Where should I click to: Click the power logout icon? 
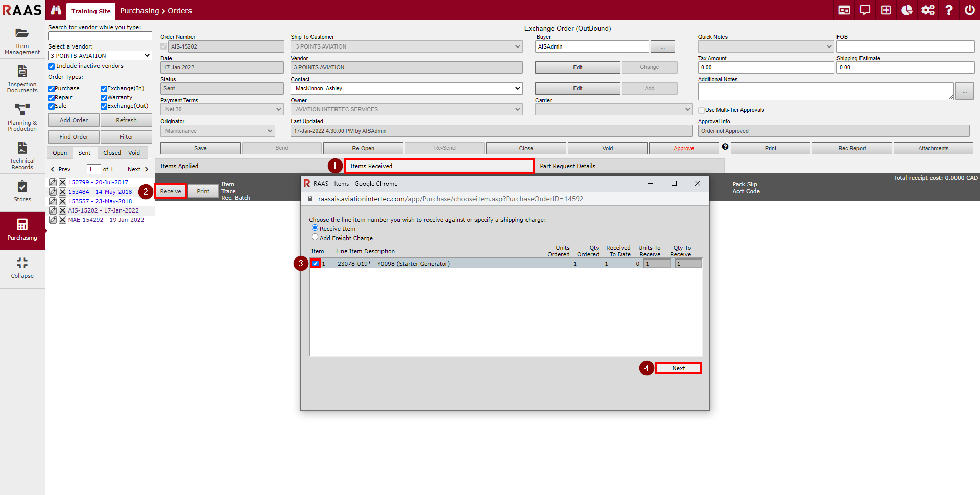point(969,10)
